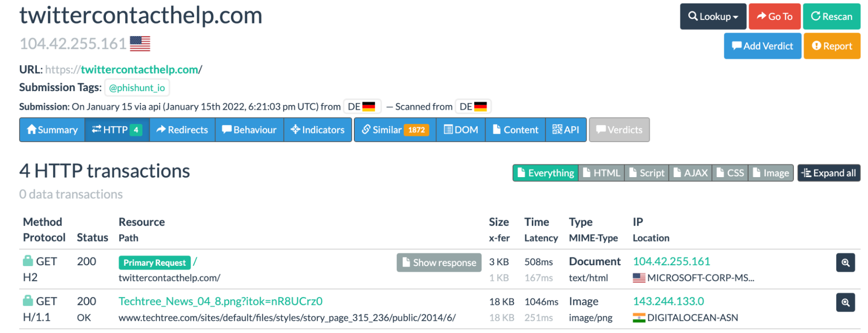Switch to the DOM tab
The width and height of the screenshot is (868, 333).
[461, 130]
